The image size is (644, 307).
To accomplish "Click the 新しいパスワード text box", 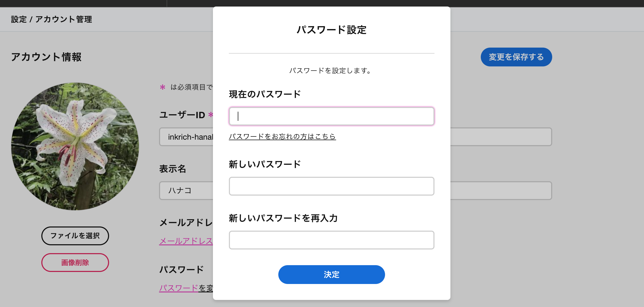I will click(x=331, y=186).
